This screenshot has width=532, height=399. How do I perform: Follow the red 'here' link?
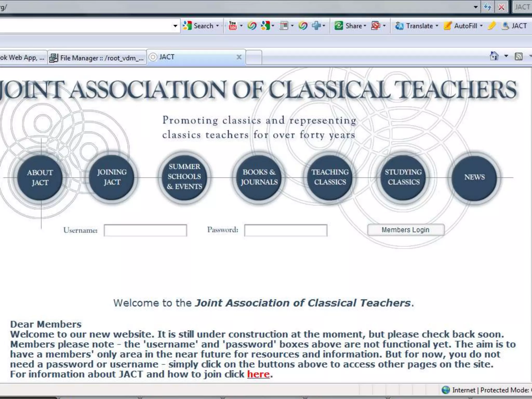coord(258,374)
